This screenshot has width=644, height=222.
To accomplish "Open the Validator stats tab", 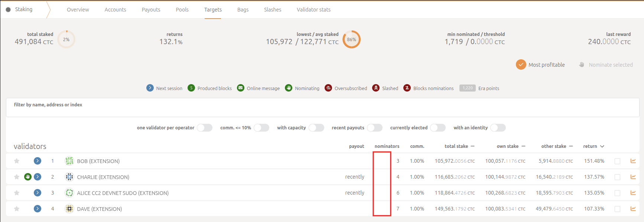I will pos(313,10).
